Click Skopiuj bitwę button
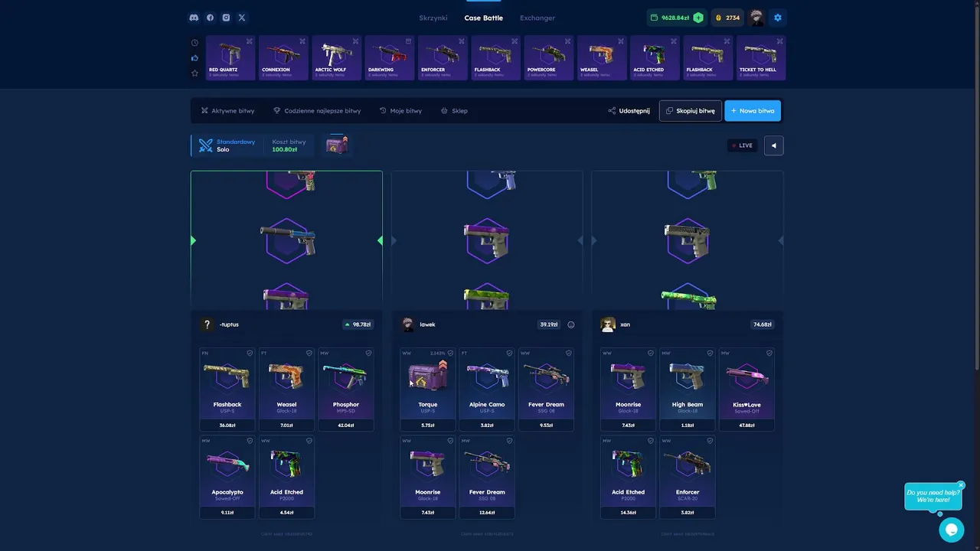The height and width of the screenshot is (551, 980). 691,111
